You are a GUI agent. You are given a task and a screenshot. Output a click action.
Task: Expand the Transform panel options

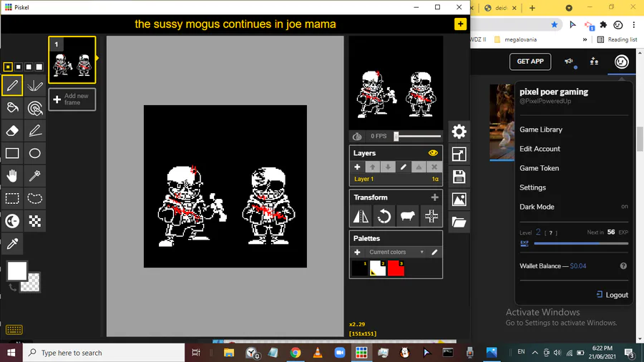point(434,197)
